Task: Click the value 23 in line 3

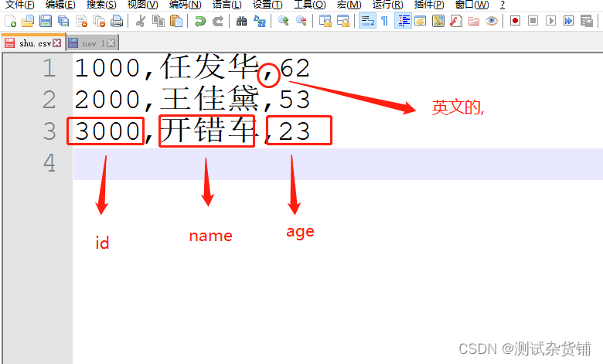Action: 295,131
